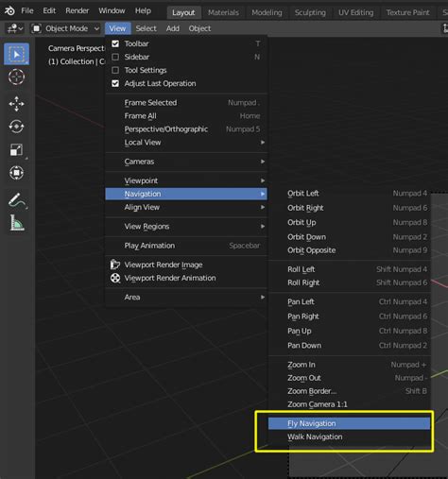The width and height of the screenshot is (448, 479).
Task: Select the Transform tool
Action: pos(16,173)
